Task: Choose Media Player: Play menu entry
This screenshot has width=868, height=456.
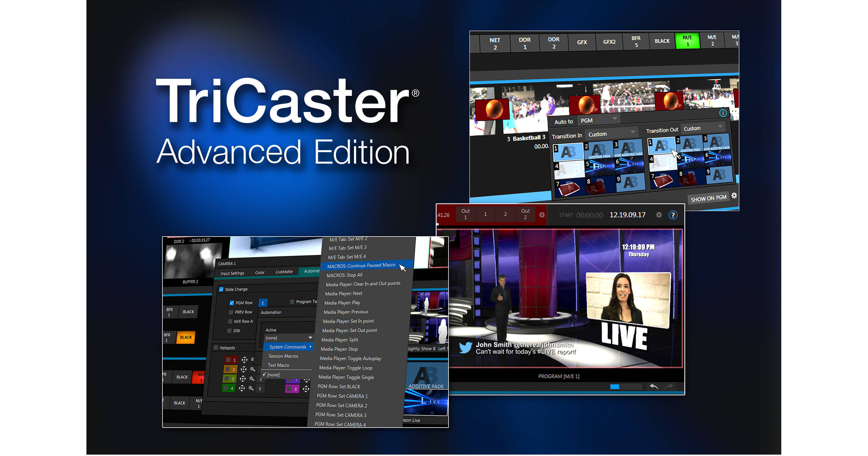Action: click(342, 303)
